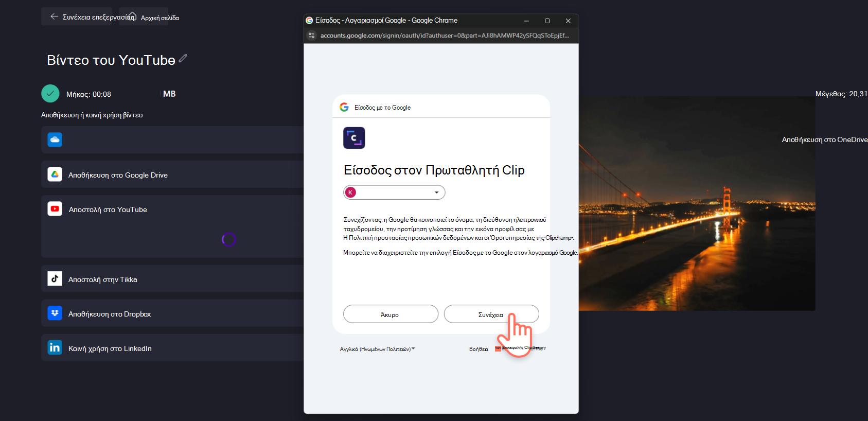Click the Google Drive icon
Image resolution: width=868 pixels, height=421 pixels.
coord(55,174)
